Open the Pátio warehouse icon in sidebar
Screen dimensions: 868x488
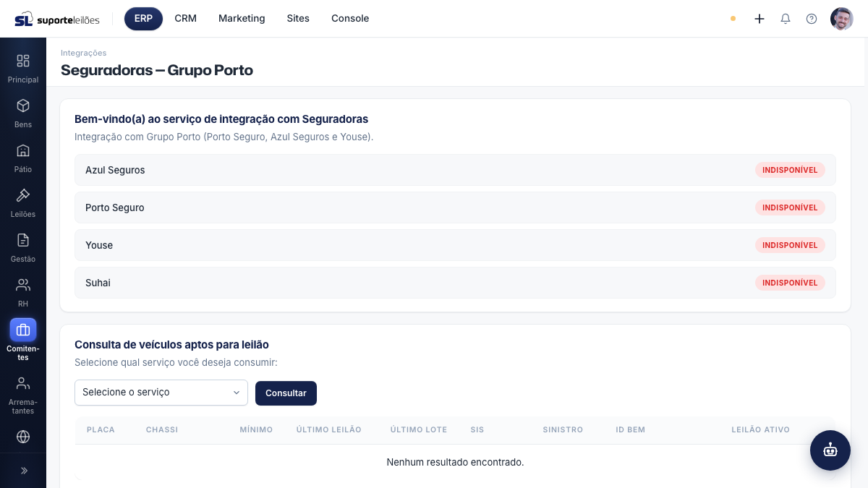click(23, 150)
